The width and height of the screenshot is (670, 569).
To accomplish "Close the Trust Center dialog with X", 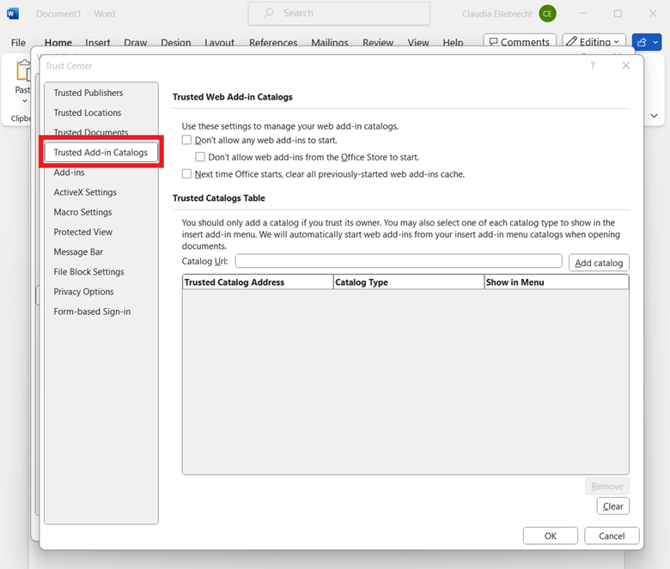I will [x=626, y=66].
